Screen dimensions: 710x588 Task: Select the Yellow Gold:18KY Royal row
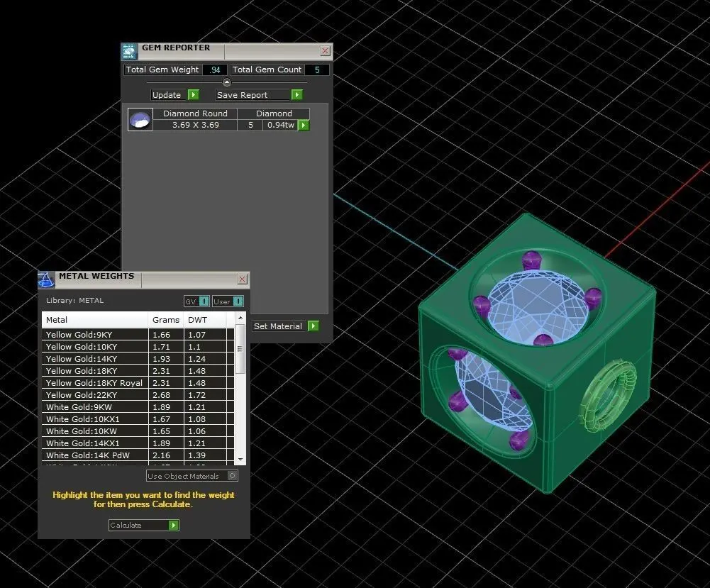coord(138,383)
